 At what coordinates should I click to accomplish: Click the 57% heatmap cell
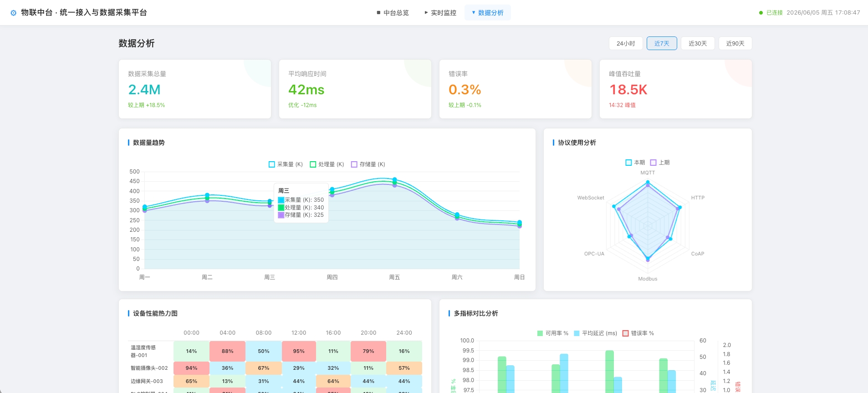[404, 368]
